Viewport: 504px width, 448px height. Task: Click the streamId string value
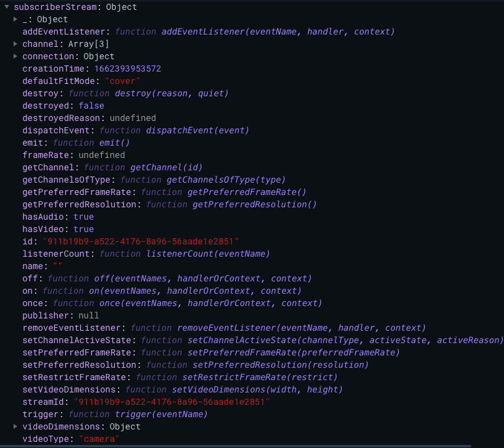(173, 402)
